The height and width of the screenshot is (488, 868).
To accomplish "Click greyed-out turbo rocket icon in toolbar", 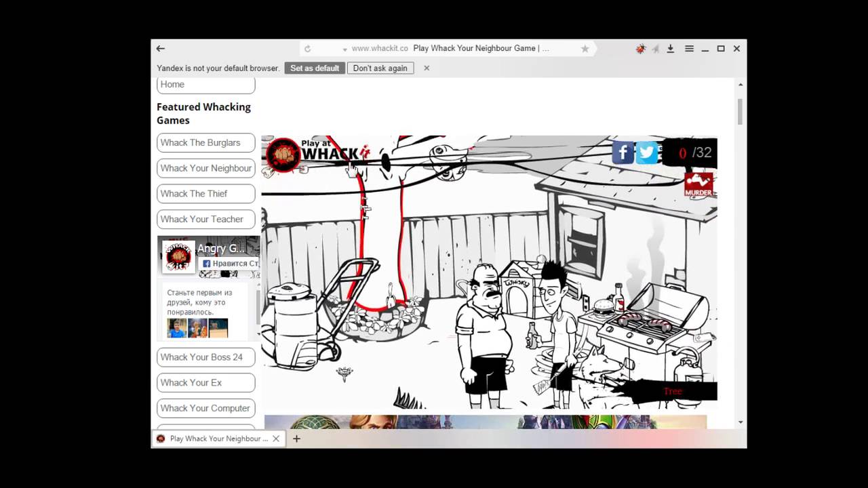I will 655,49.
